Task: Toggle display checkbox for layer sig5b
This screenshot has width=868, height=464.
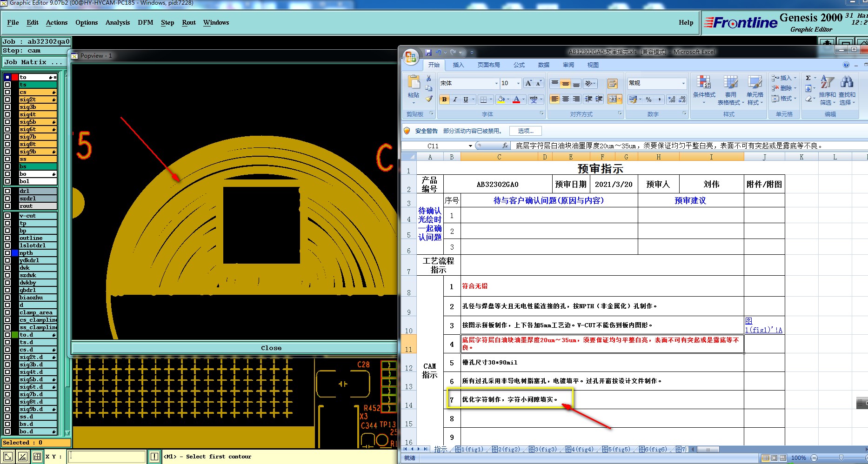Action: click(7, 122)
